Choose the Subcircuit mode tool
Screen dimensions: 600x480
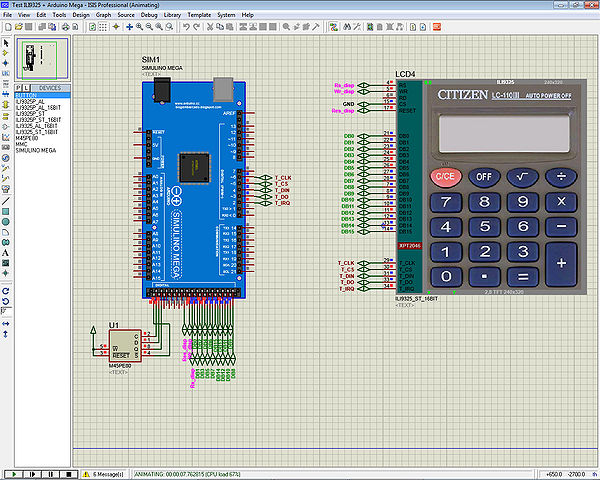pos(6,104)
